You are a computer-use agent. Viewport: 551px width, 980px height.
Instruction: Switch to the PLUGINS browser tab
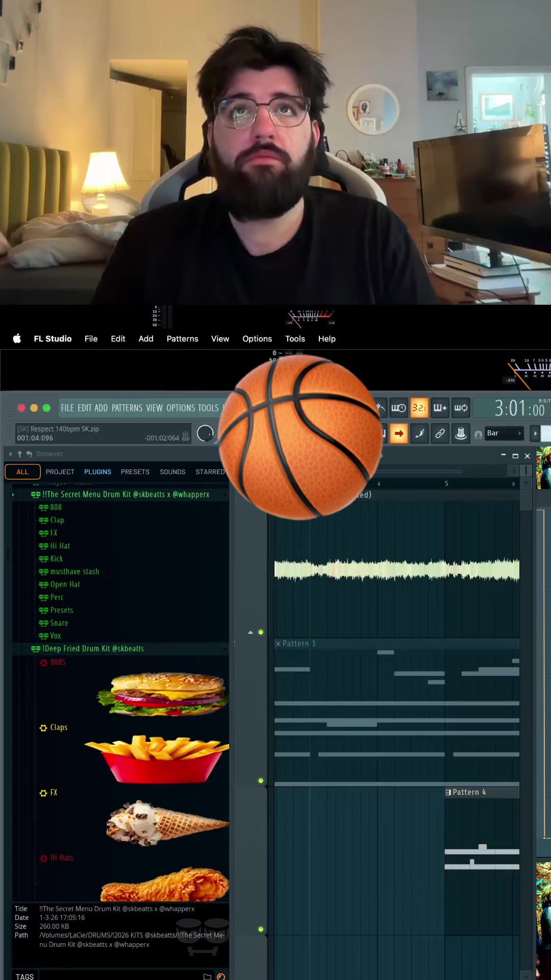(x=97, y=472)
